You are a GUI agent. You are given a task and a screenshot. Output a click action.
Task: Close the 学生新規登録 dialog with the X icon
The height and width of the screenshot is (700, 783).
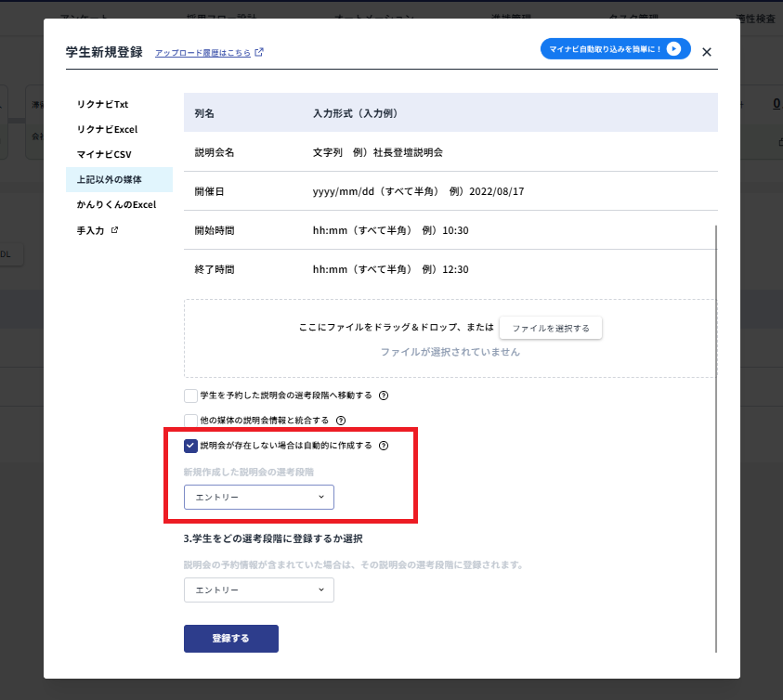coord(707,51)
